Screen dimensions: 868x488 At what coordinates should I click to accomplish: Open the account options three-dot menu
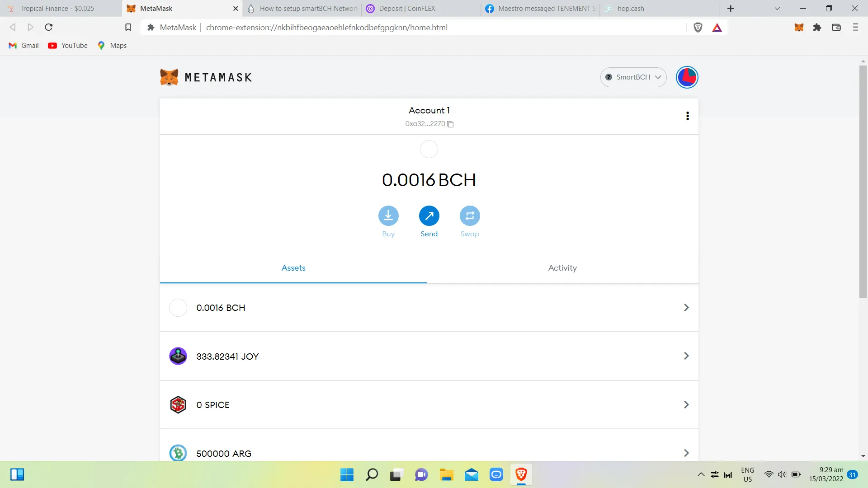688,116
